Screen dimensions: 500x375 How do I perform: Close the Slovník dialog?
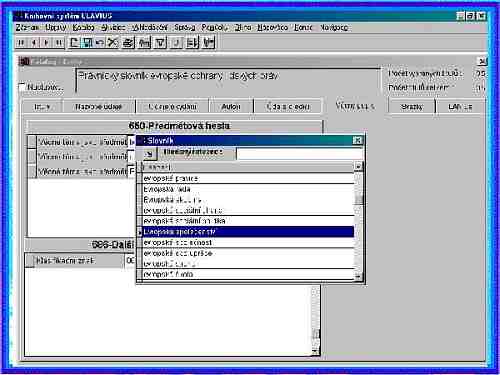click(x=357, y=140)
